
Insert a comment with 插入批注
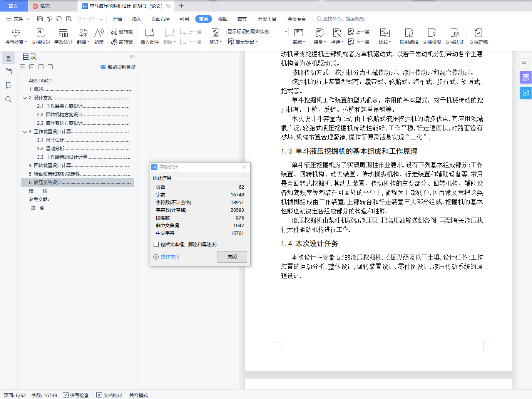150,37
